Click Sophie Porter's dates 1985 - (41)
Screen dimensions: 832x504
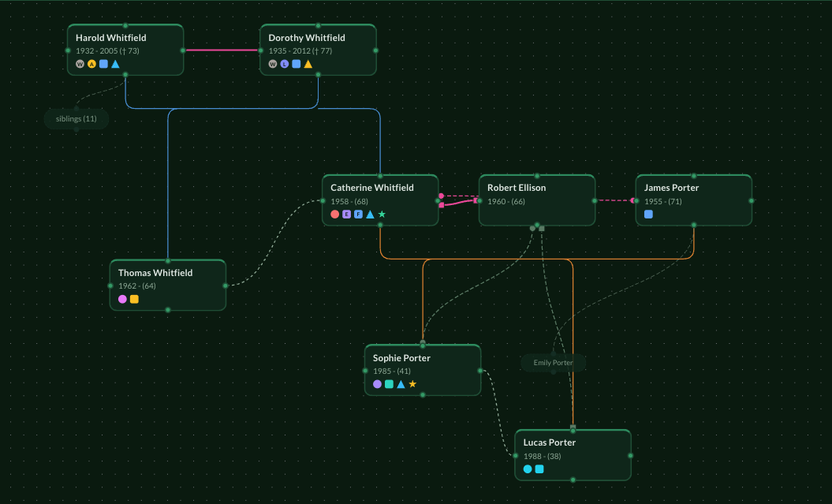[x=392, y=371]
